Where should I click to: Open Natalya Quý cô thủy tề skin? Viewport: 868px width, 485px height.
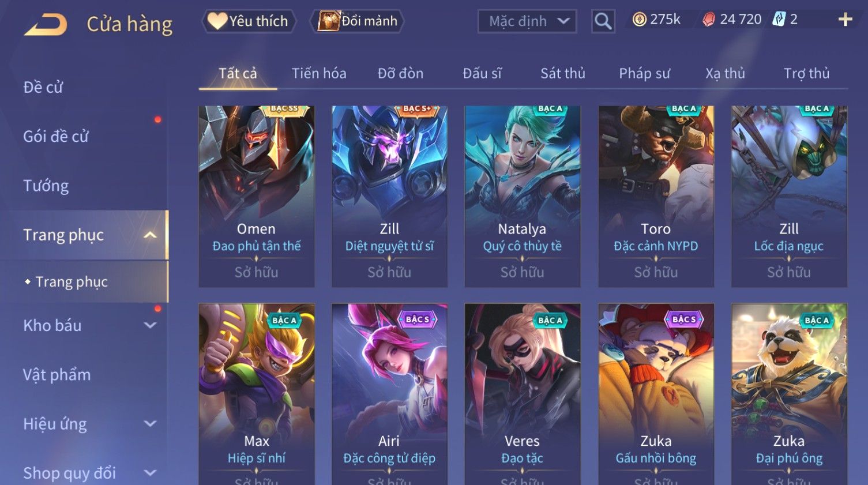[523, 196]
